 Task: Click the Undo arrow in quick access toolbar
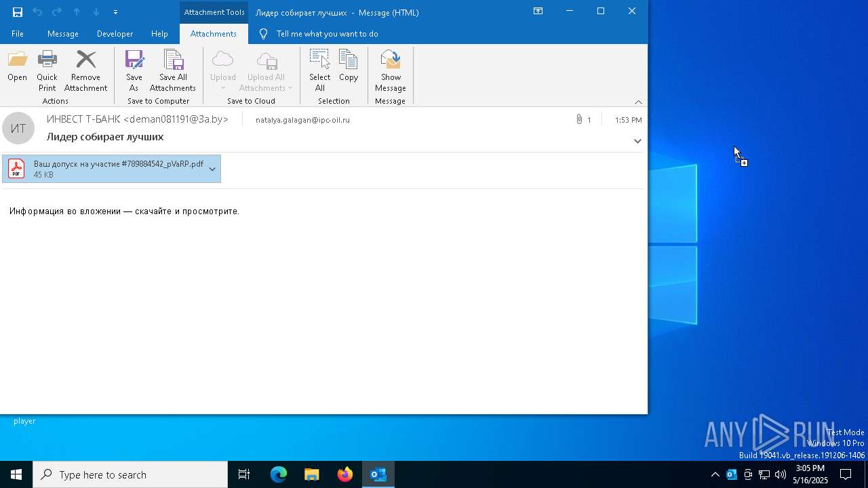pos(37,12)
